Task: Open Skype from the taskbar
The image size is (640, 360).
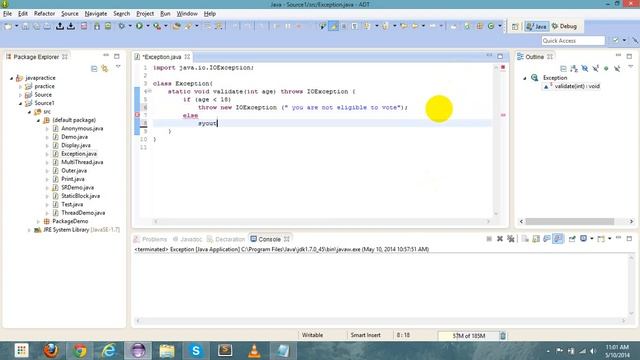Action: (x=196, y=351)
